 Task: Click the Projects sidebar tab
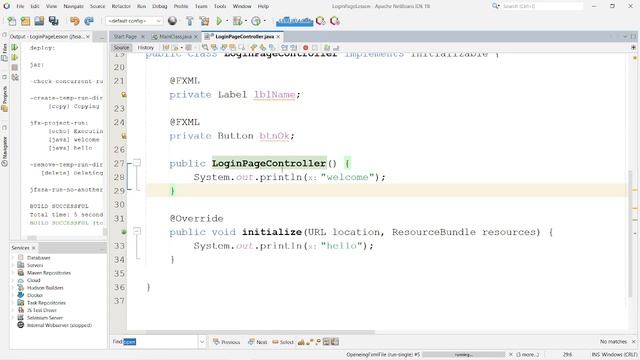point(4,98)
